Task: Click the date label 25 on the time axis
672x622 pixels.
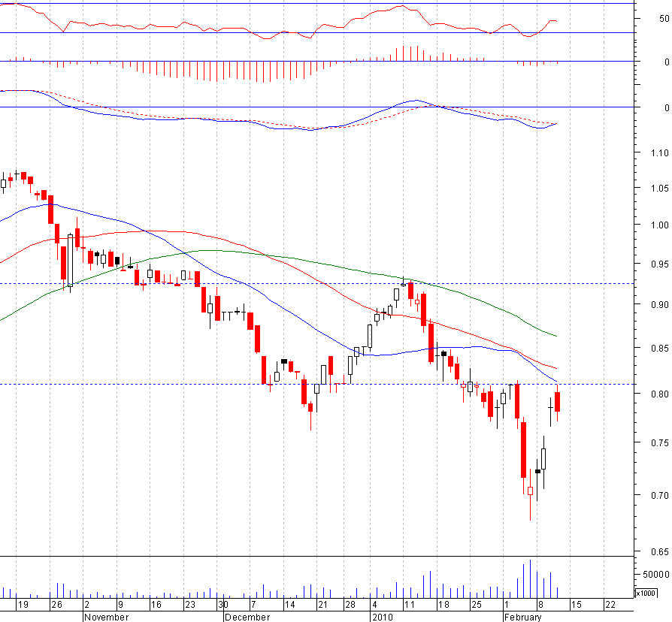Action: (x=477, y=605)
